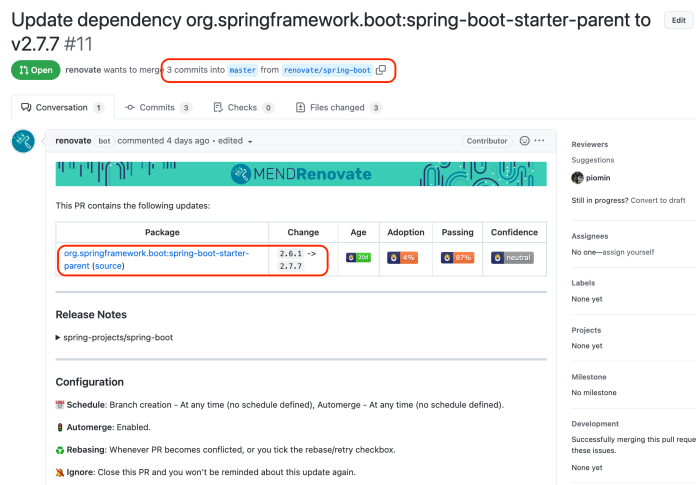Screen dimensions: 696x485
Task: Click the Adoption 4% badge
Action: click(x=402, y=257)
